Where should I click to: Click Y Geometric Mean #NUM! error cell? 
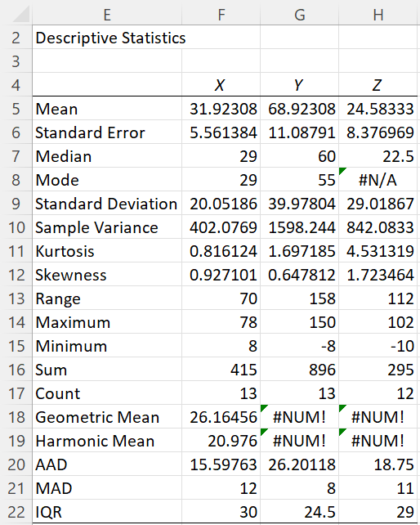tap(300, 417)
